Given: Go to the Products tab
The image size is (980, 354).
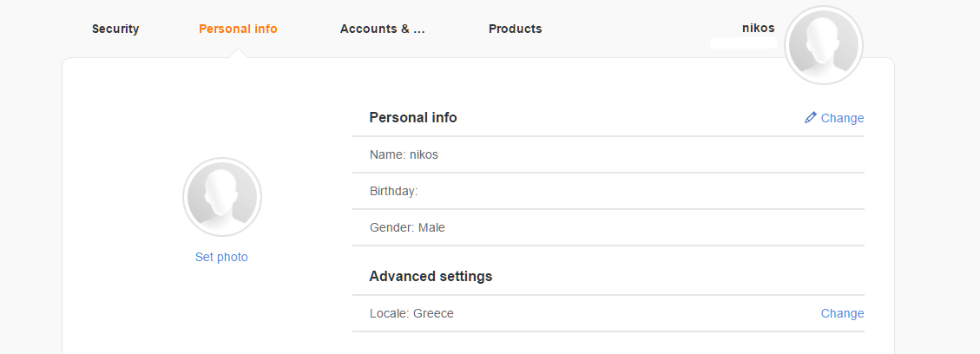Looking at the screenshot, I should coord(515,29).
